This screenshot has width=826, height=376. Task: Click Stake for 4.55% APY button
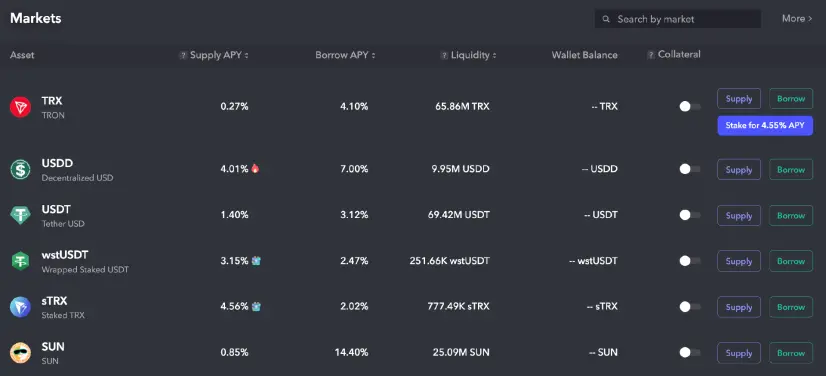coord(765,126)
